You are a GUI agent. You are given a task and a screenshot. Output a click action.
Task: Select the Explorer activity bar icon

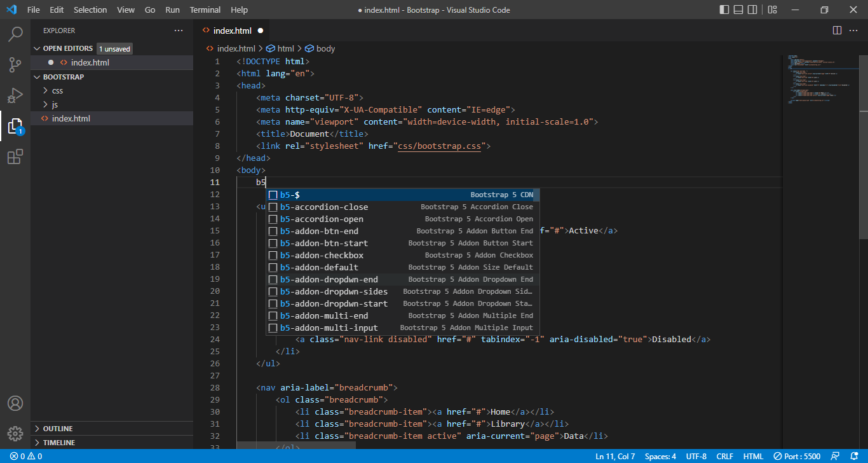click(x=15, y=126)
